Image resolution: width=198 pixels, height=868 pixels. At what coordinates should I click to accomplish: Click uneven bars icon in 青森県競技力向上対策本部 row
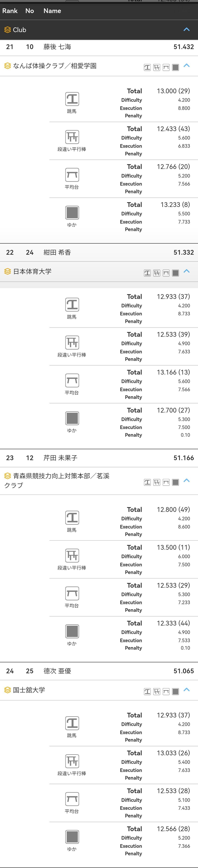157,482
